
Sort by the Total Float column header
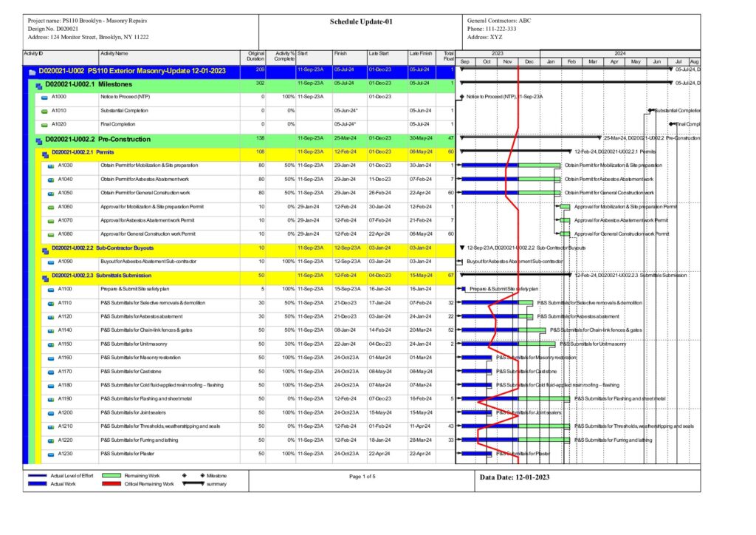tap(448, 56)
